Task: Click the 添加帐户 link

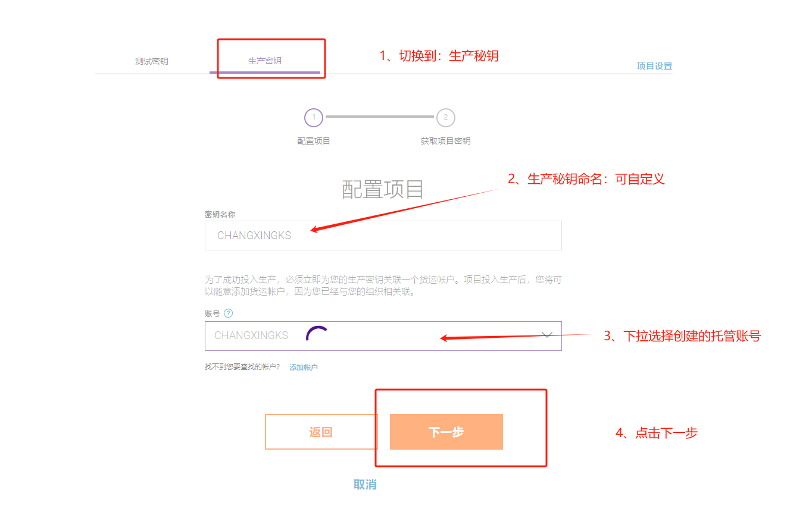Action: click(303, 368)
